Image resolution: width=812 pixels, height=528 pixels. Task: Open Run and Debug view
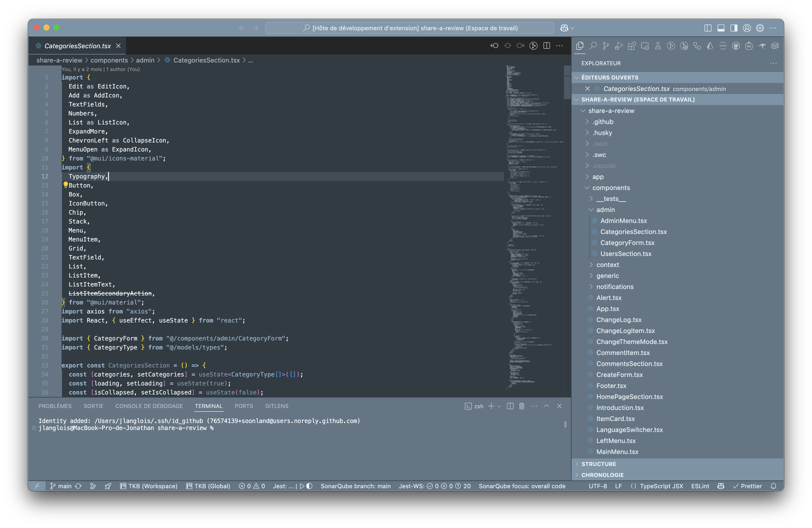point(619,46)
